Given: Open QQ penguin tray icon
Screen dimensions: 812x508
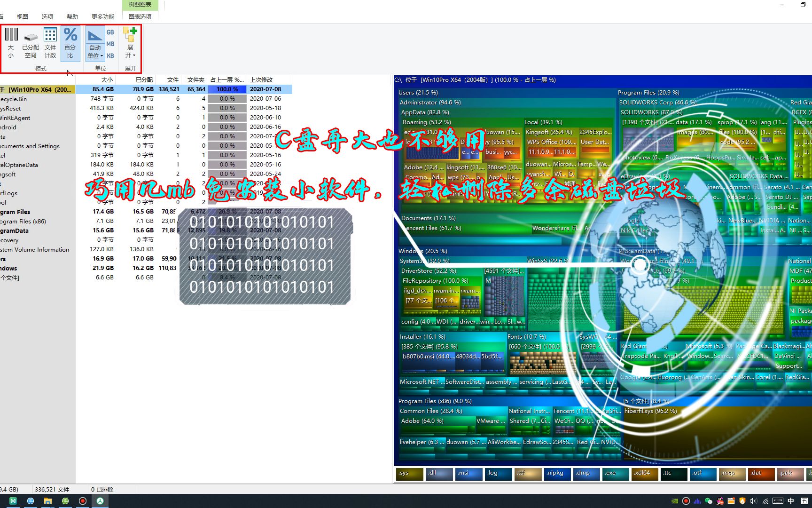Looking at the screenshot, I should click(x=720, y=501).
